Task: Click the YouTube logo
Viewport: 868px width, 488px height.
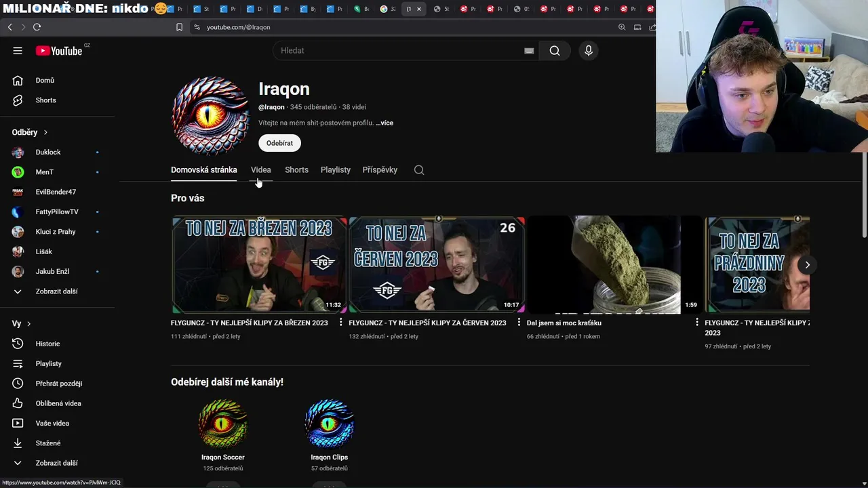Action: [x=59, y=51]
